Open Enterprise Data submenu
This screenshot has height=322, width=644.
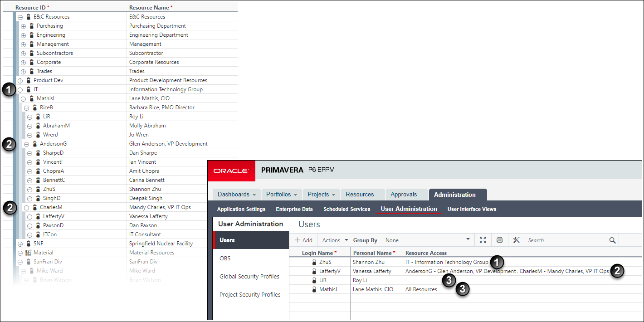tap(294, 209)
